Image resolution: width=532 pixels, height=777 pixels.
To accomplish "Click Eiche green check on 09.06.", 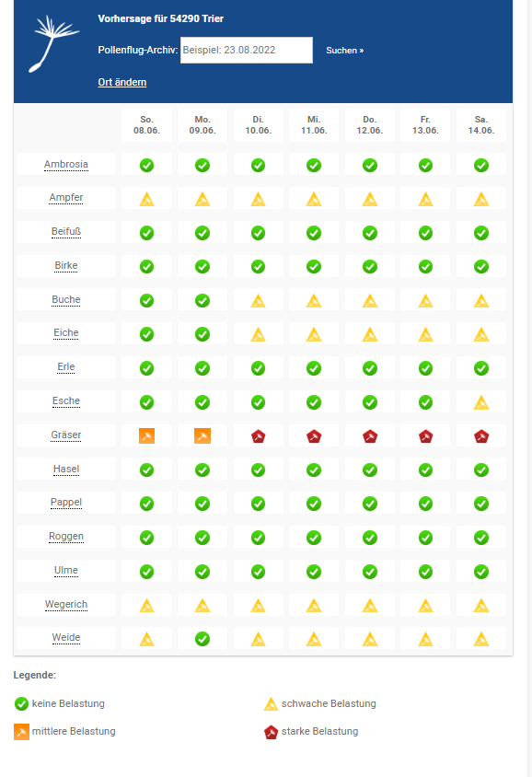I will coord(202,334).
